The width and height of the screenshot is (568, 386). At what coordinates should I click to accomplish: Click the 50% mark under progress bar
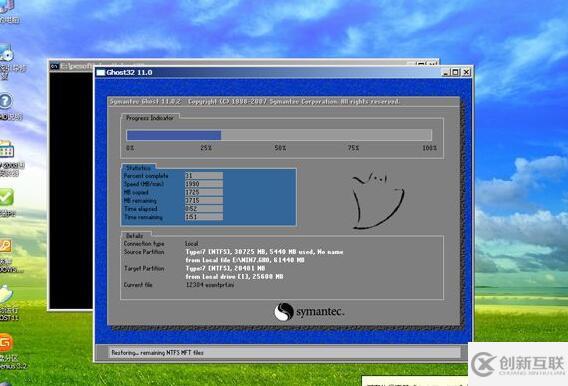coord(280,148)
